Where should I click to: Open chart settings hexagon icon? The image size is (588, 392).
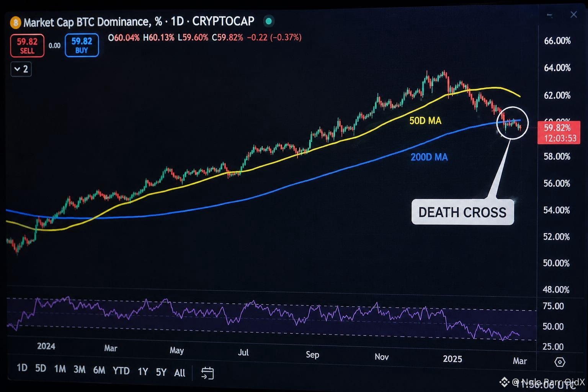coord(560,362)
